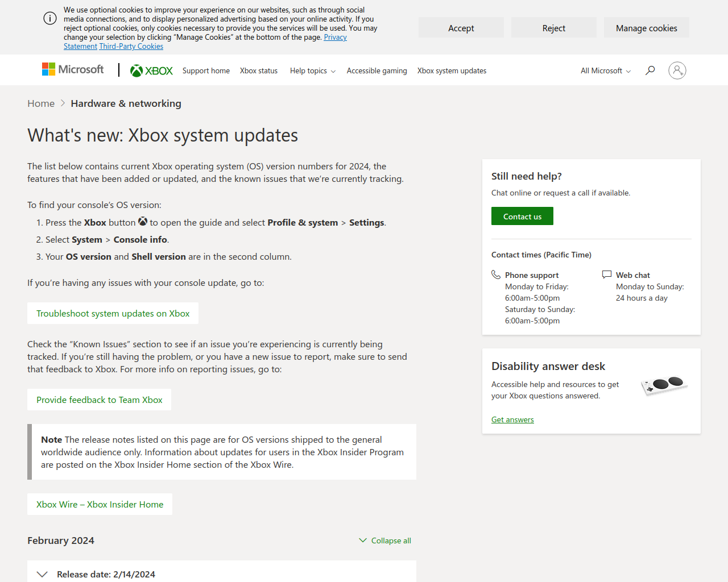Click the Phone support label

[x=532, y=275]
